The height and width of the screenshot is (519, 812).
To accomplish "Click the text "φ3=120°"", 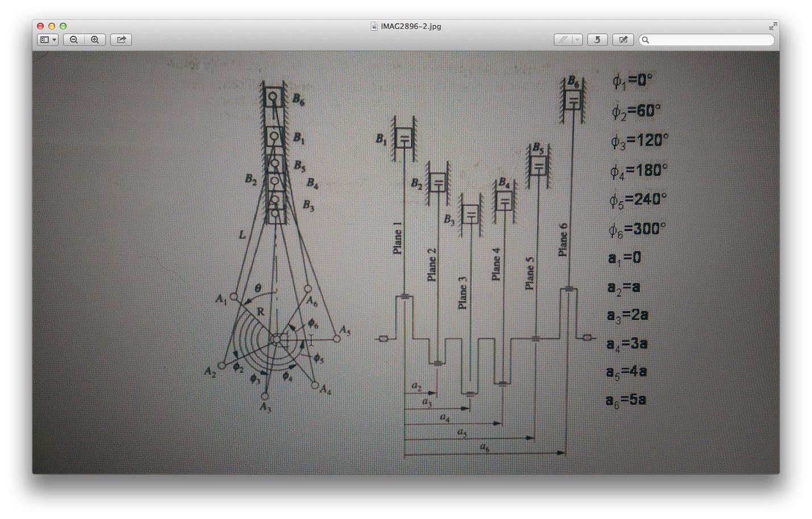I will (x=640, y=141).
